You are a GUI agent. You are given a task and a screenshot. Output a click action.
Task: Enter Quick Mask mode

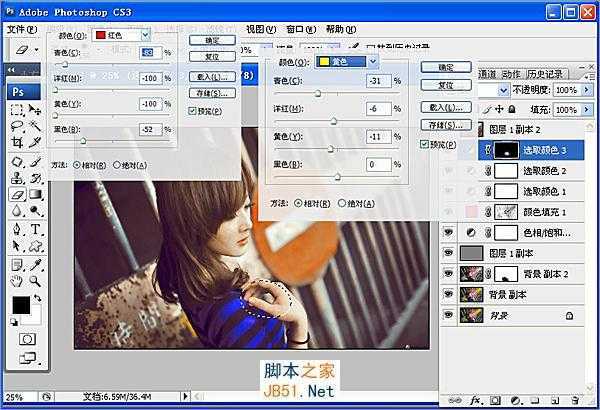27,339
